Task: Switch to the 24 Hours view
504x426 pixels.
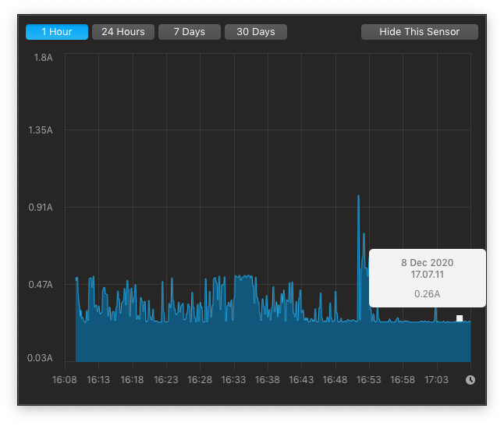Action: (123, 32)
